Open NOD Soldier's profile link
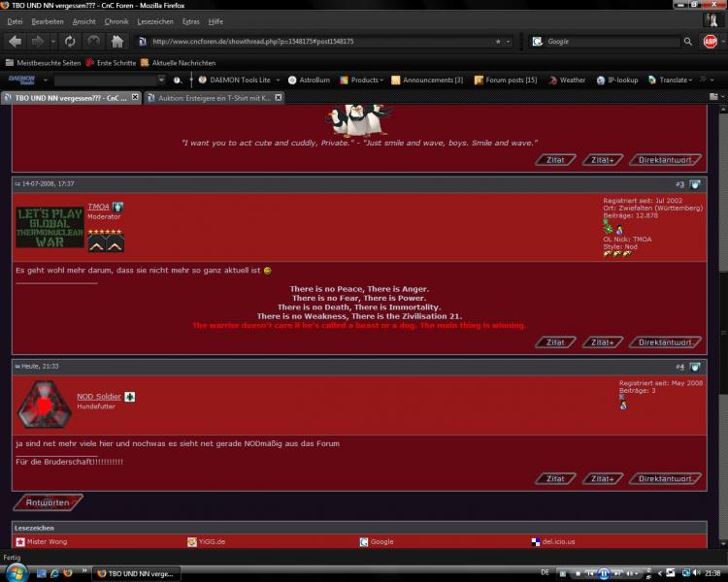 click(99, 397)
